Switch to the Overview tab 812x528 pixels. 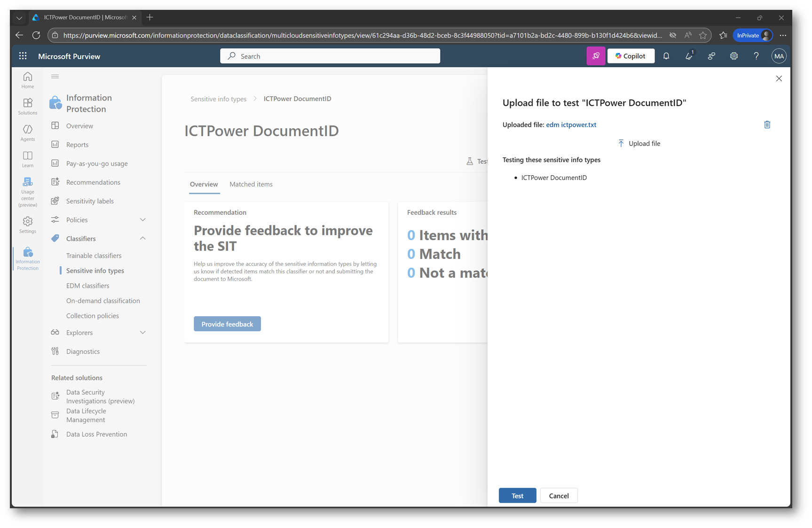coord(204,184)
